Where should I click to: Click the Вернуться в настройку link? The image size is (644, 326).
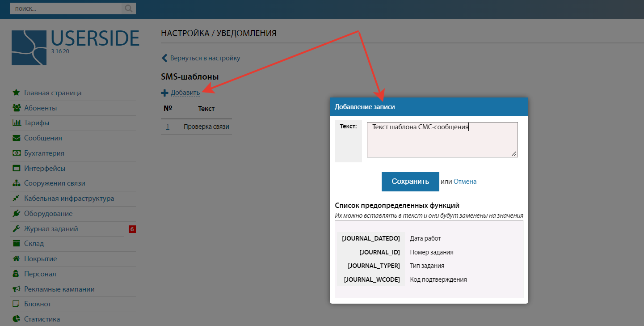pyautogui.click(x=205, y=58)
